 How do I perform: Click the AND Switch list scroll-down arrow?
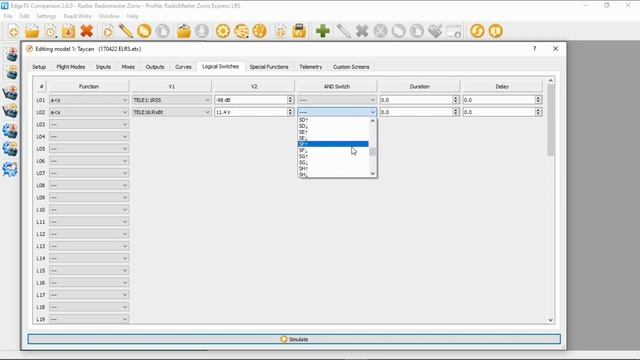click(x=372, y=173)
